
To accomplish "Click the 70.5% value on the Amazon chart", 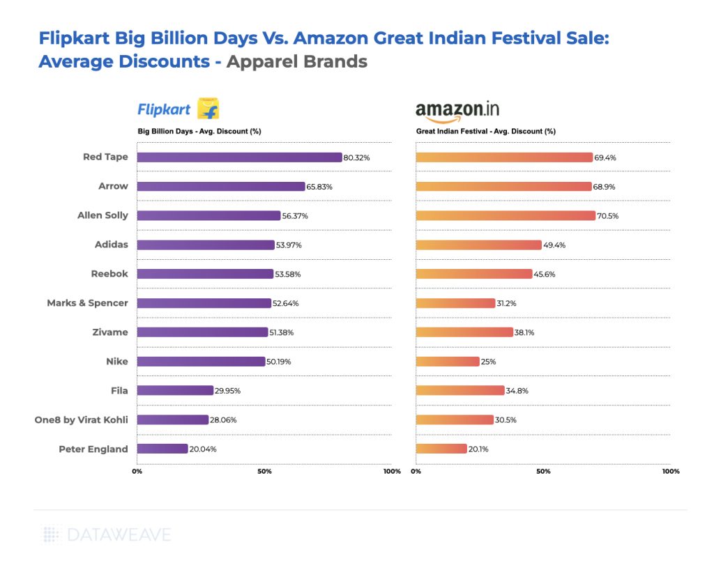I will [607, 216].
